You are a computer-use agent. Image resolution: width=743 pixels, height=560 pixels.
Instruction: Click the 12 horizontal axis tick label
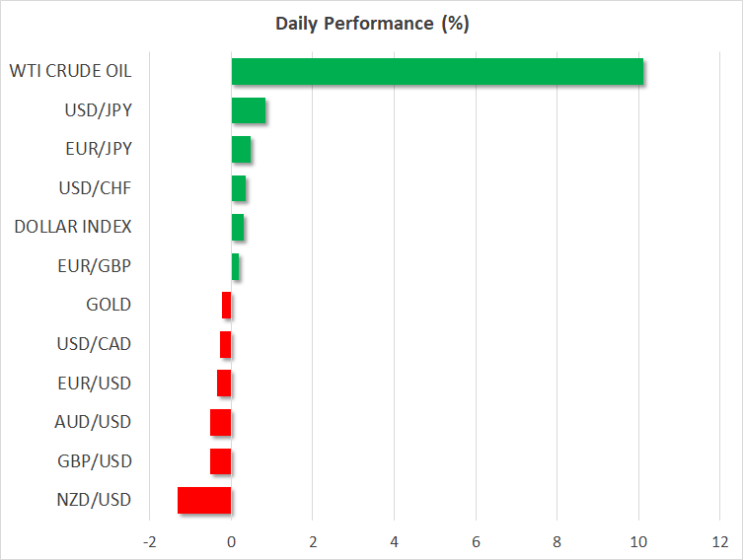[720, 541]
